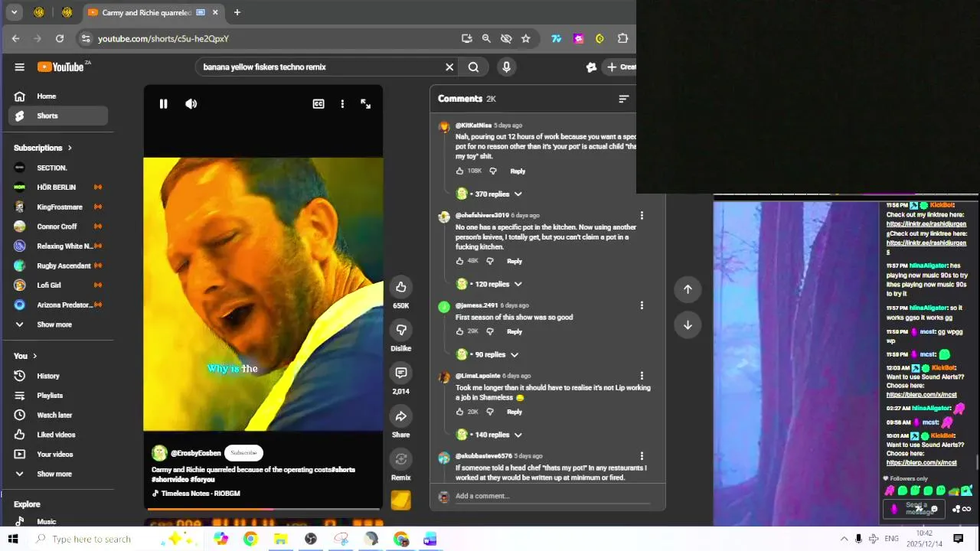
Task: Go to the YouTube home logo
Action: [61, 67]
